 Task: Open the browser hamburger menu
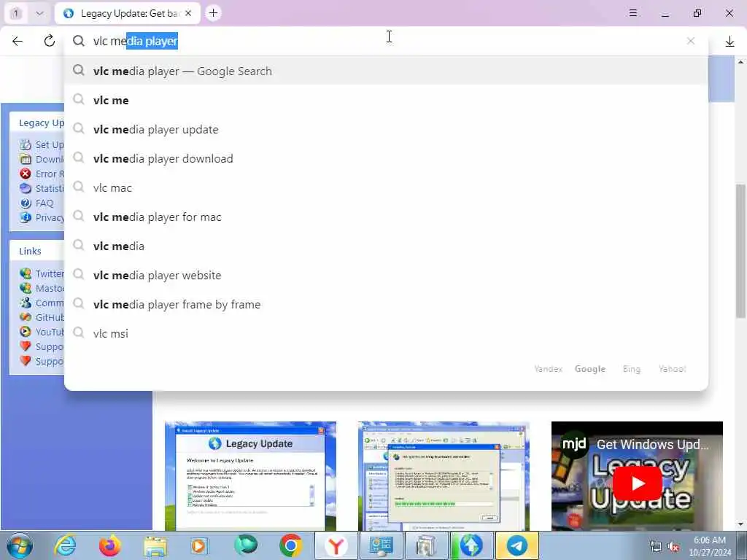633,13
